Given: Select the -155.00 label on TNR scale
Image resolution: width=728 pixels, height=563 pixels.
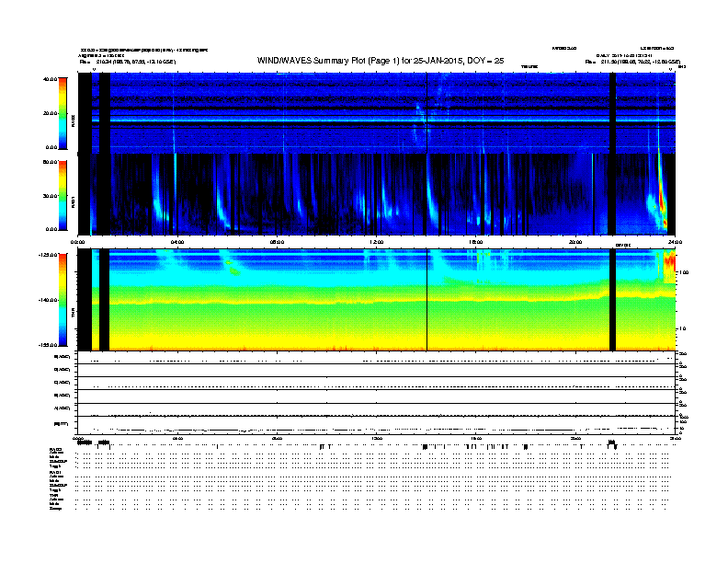Looking at the screenshot, I should point(48,345).
